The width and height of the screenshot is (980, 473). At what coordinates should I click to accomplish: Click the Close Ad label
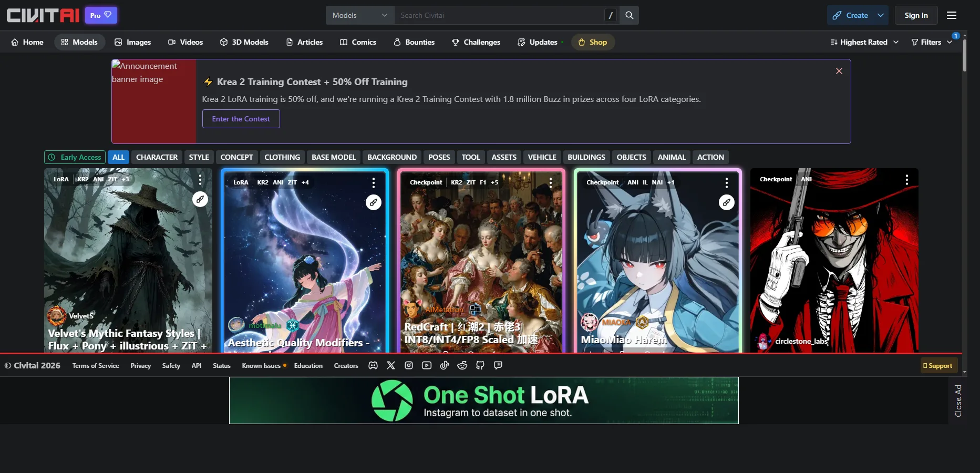pyautogui.click(x=958, y=400)
